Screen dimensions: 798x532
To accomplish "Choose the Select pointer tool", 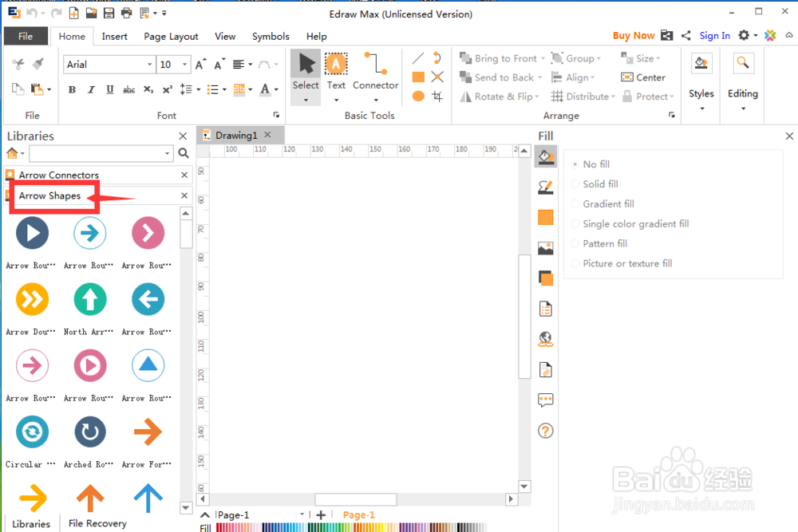I will [x=306, y=77].
